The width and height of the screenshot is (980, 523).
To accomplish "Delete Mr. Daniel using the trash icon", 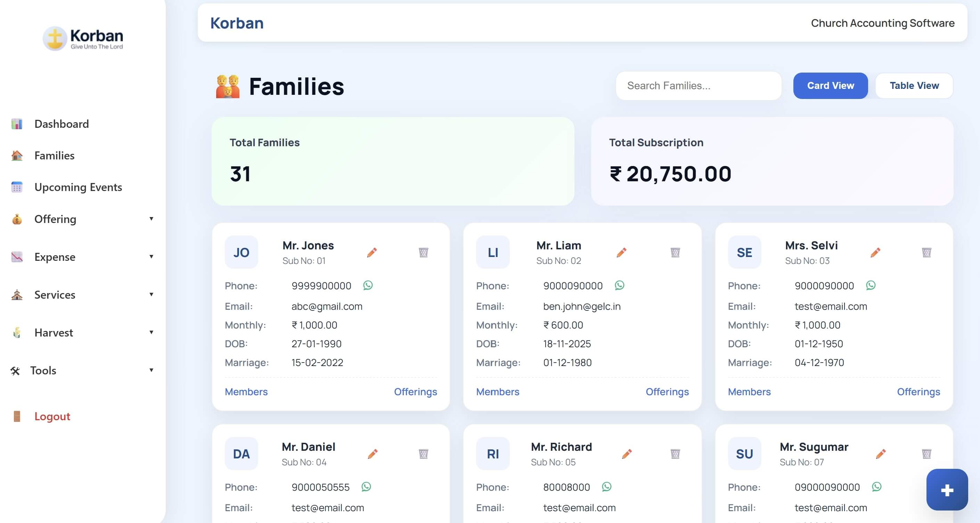I will (423, 454).
